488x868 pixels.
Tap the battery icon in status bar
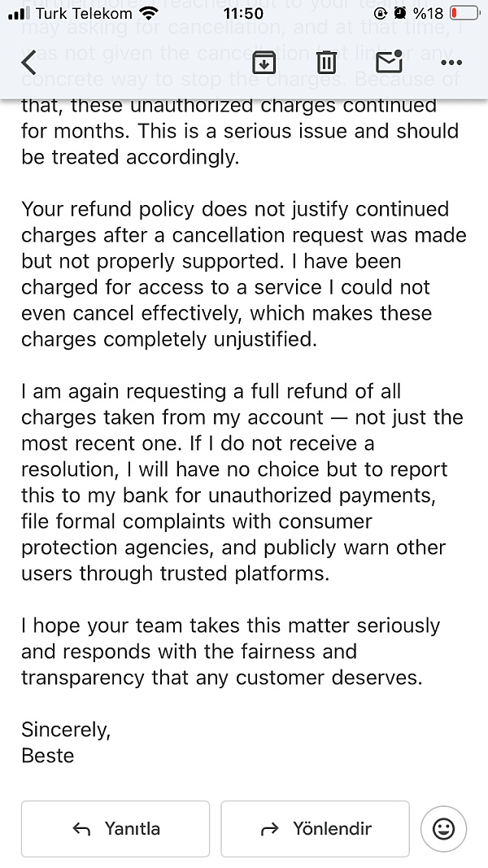coord(465,13)
